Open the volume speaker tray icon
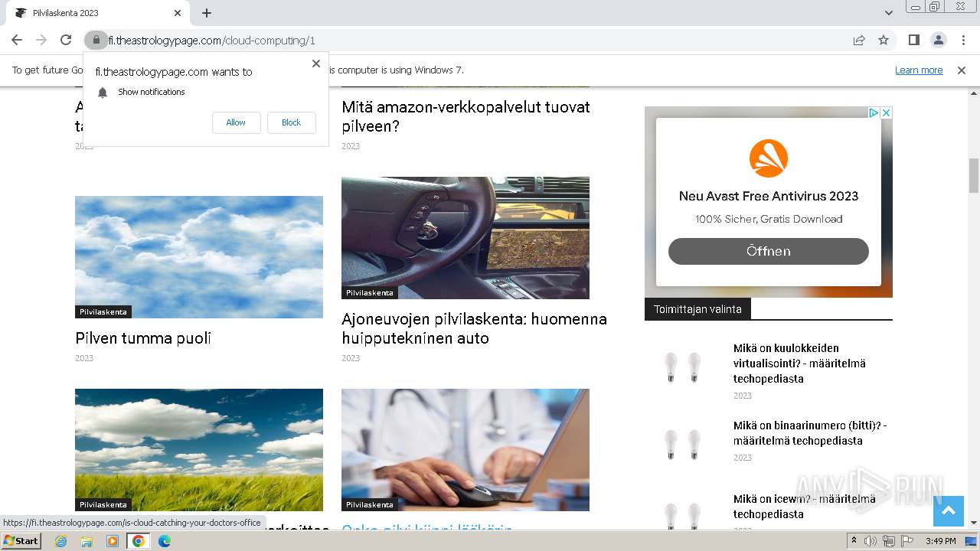The width and height of the screenshot is (980, 551). [x=871, y=541]
